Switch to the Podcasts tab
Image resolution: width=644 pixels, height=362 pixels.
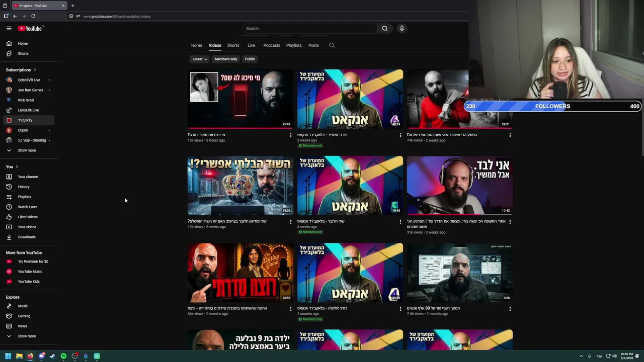[x=272, y=45]
